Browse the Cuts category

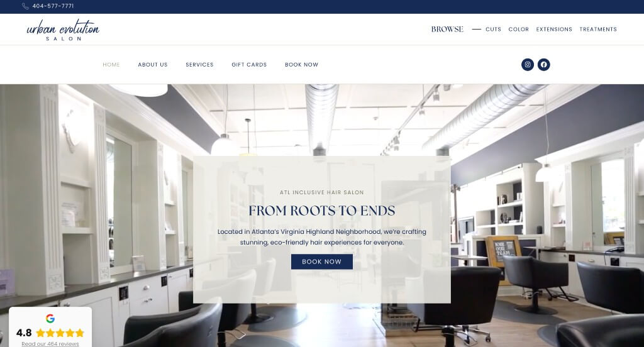click(493, 29)
